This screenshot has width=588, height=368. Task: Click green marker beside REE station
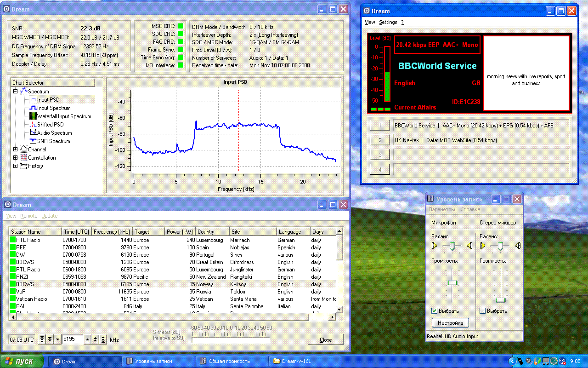pos(12,247)
